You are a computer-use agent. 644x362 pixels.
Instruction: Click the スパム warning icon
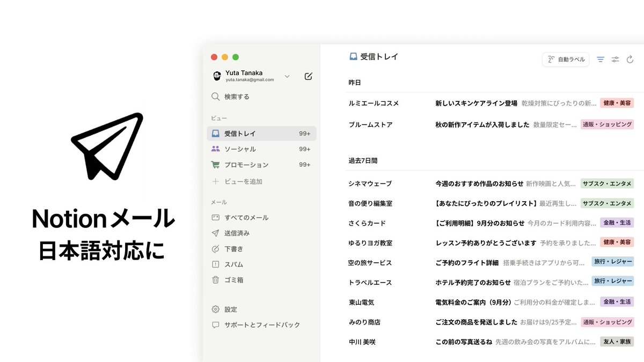click(x=215, y=264)
